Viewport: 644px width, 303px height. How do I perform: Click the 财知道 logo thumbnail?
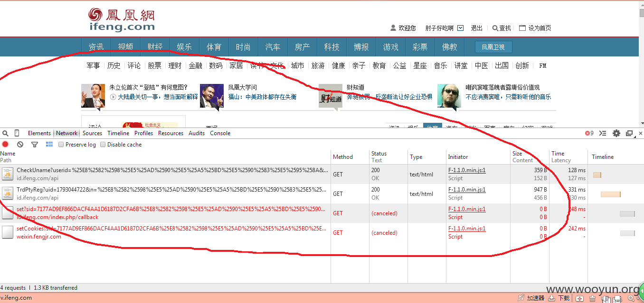330,96
